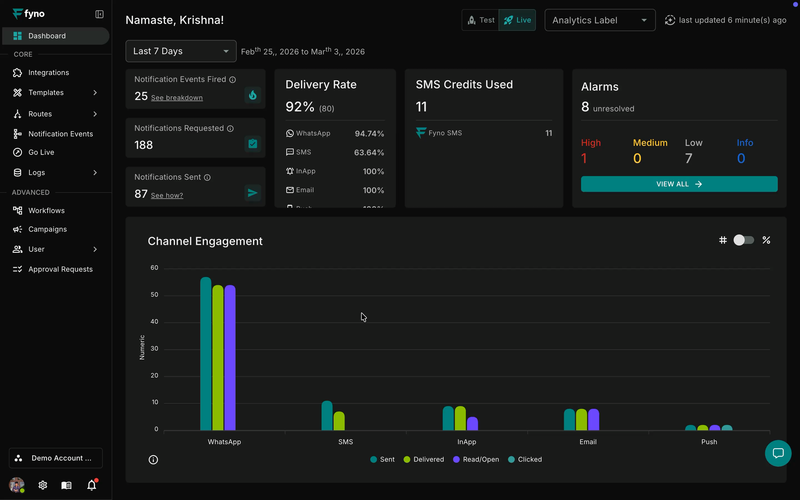Click the Notifications Sent arrow icon
The image size is (800, 500).
tap(252, 193)
